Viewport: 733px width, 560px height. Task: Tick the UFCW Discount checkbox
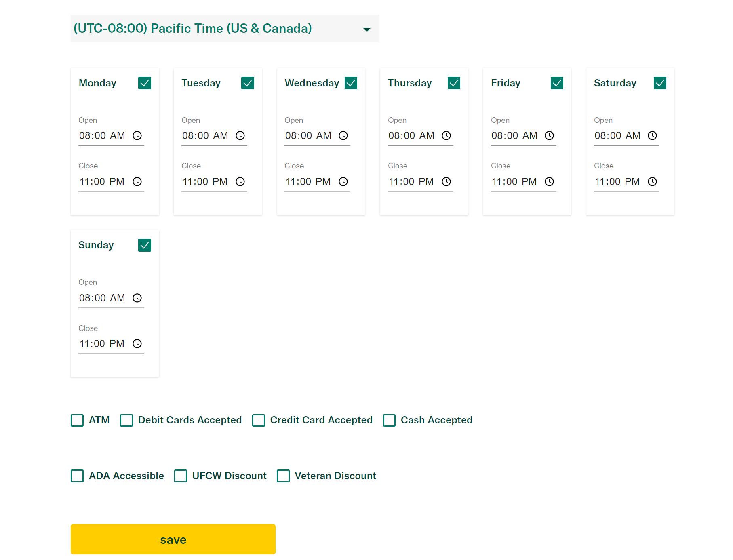pos(181,476)
